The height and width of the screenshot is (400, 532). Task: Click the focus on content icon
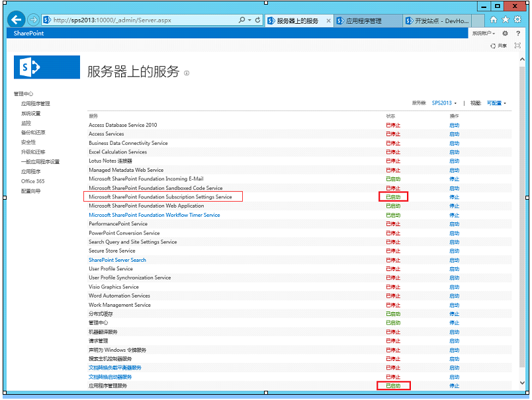[x=517, y=46]
